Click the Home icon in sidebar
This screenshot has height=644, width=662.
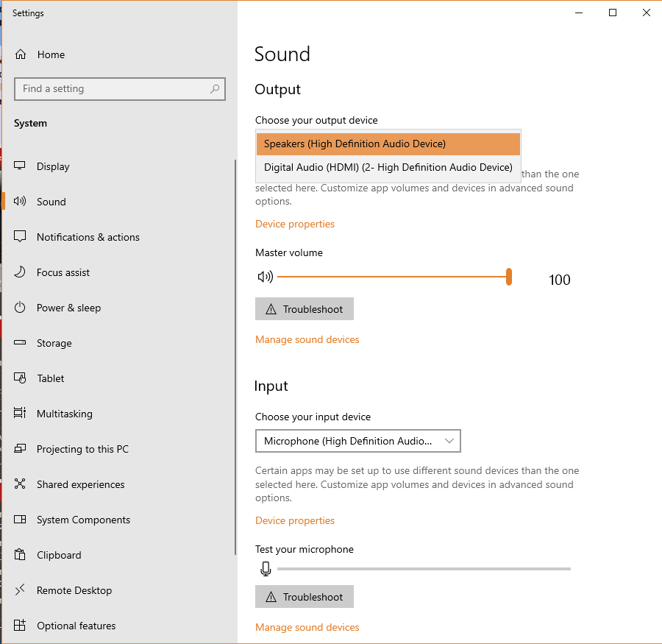[21, 54]
